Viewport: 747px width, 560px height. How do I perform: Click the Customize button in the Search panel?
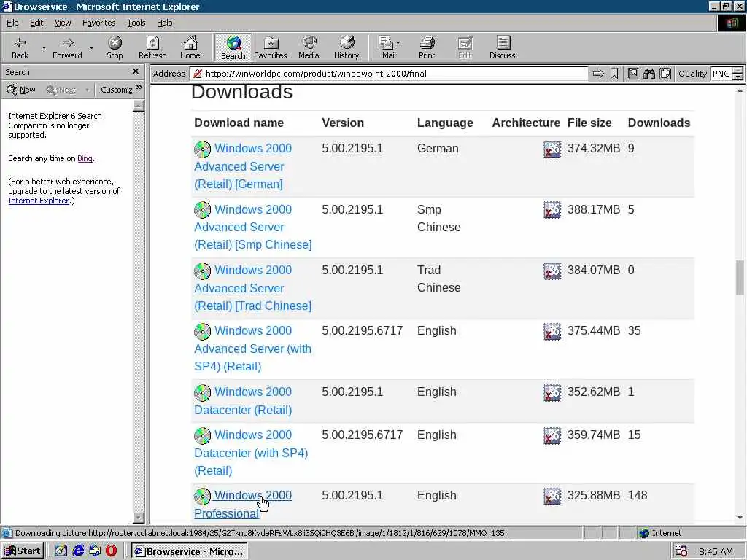[116, 90]
